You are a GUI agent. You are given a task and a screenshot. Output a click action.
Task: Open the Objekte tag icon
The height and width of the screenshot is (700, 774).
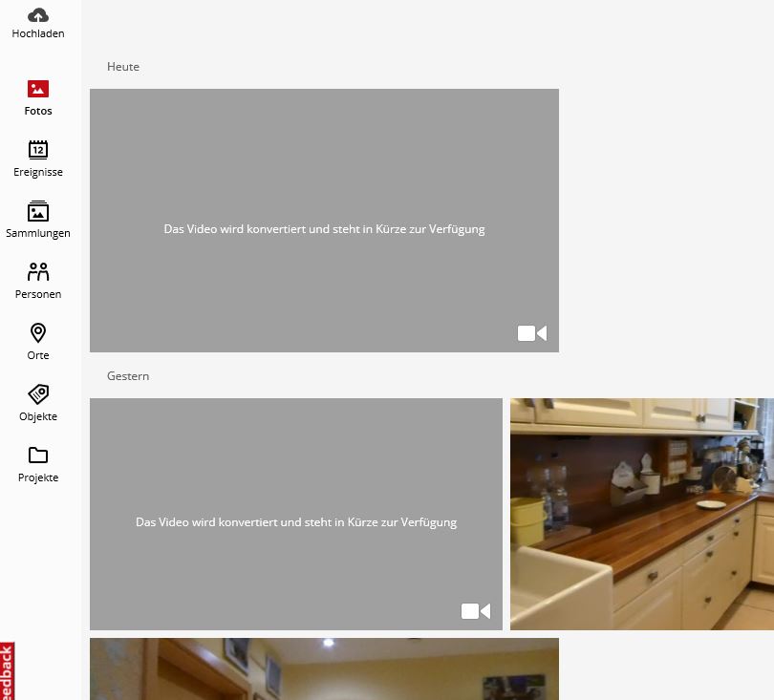tap(38, 394)
